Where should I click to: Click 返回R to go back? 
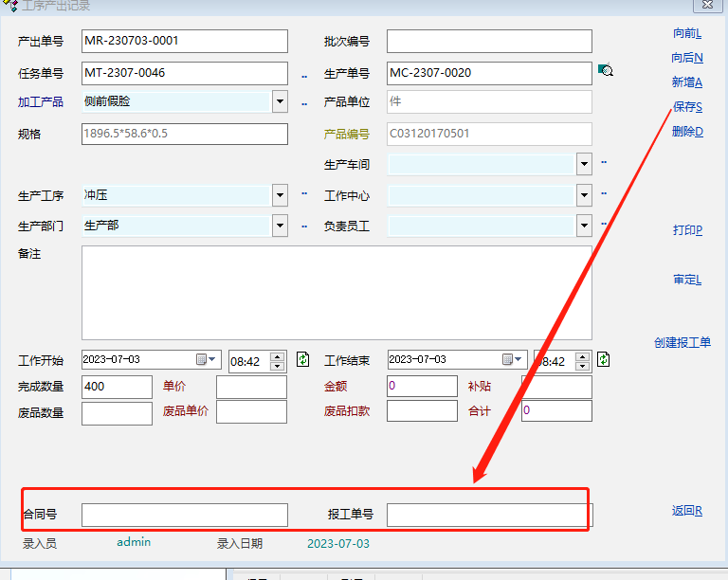pos(687,511)
